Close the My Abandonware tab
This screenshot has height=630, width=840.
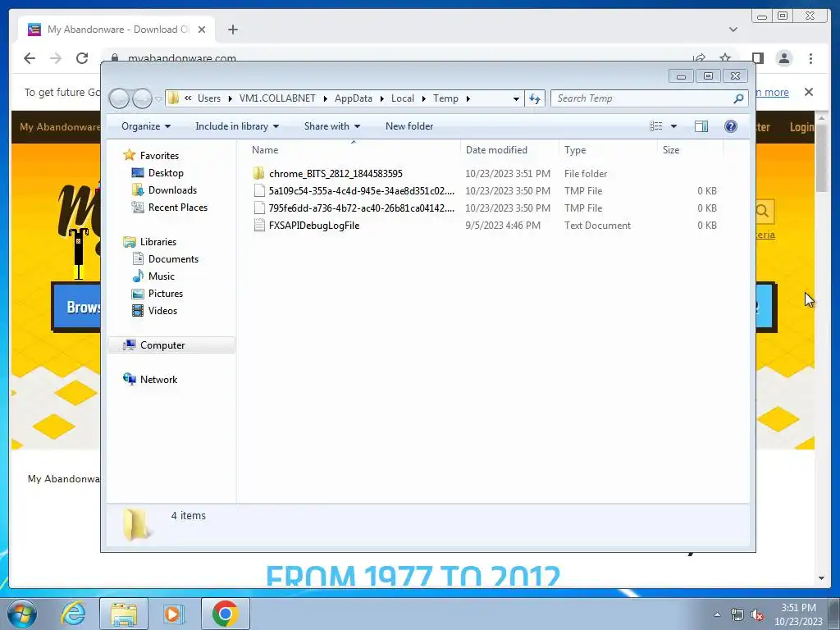point(202,30)
